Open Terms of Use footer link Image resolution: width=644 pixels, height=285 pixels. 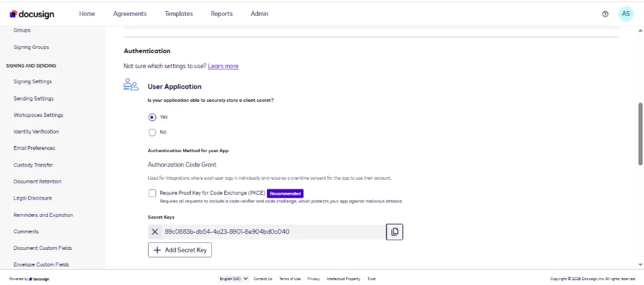[290, 279]
